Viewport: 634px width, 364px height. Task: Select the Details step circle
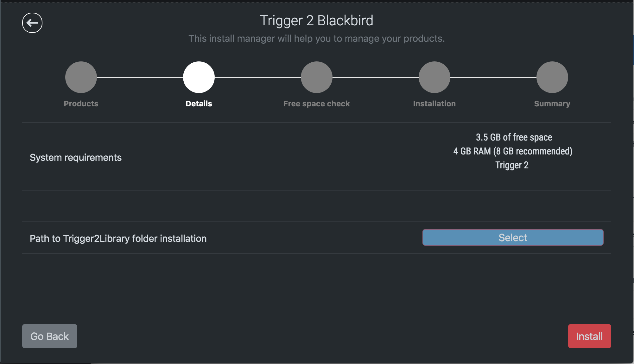[x=199, y=77]
